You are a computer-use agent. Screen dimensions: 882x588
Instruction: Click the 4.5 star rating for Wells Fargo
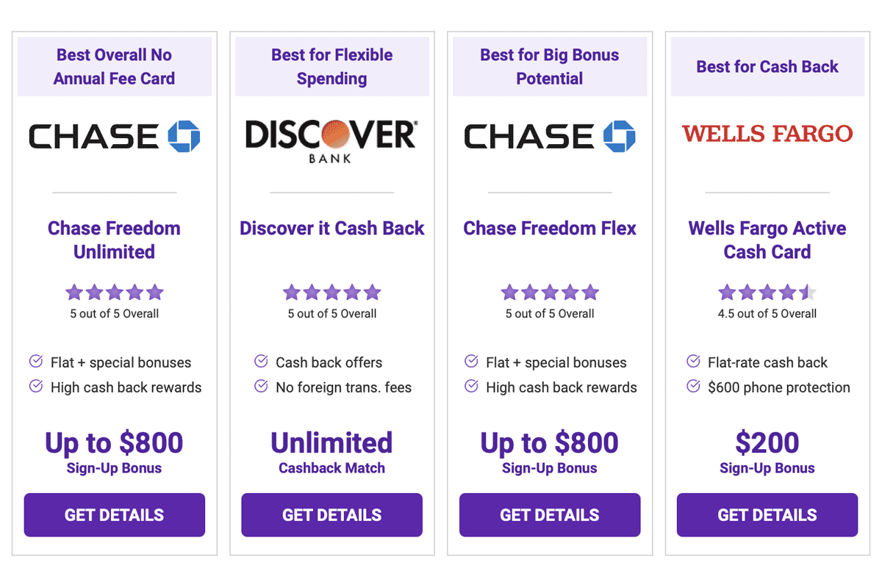(767, 293)
